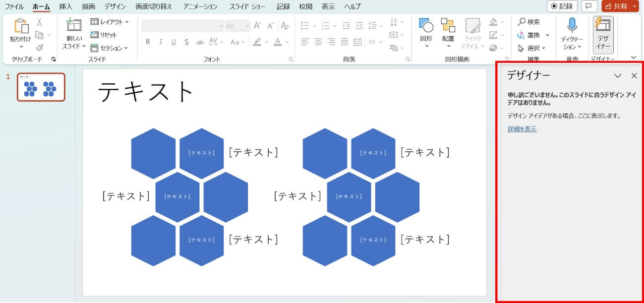Click the copy icon in クリップボード group
The height and width of the screenshot is (303, 644).
tap(39, 35)
